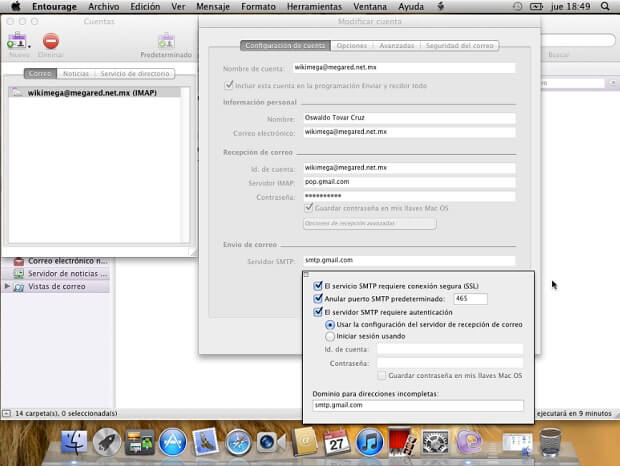Open the Mensaje menu

pyautogui.click(x=213, y=6)
